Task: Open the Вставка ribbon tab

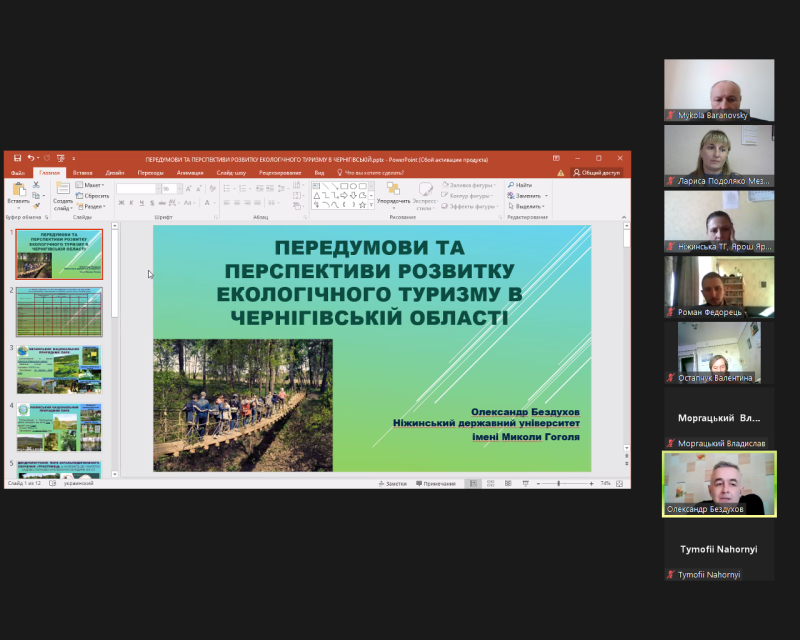Action: (x=82, y=172)
